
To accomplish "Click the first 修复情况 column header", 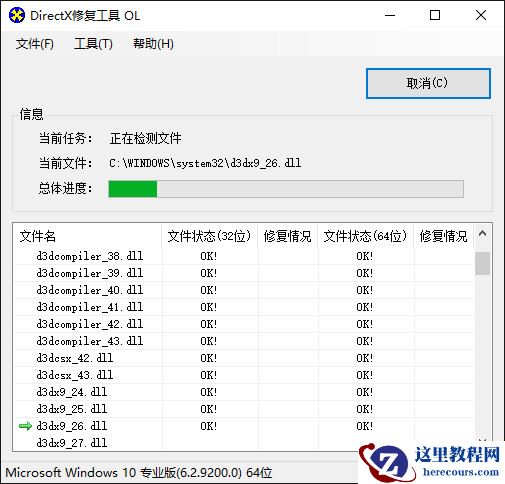I will coord(288,236).
